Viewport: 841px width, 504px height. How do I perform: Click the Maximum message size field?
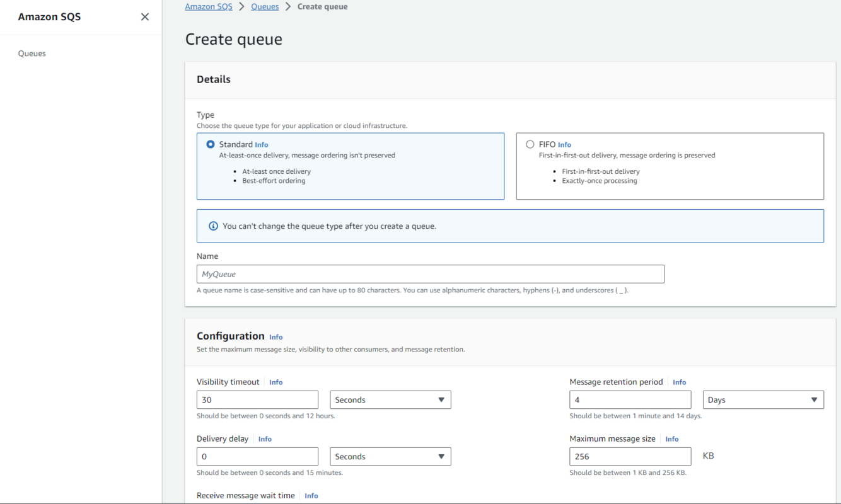click(630, 457)
